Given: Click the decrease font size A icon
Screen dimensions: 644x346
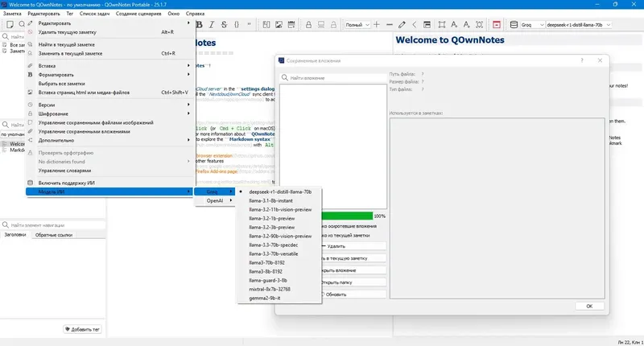Looking at the screenshot, I should (467, 25).
